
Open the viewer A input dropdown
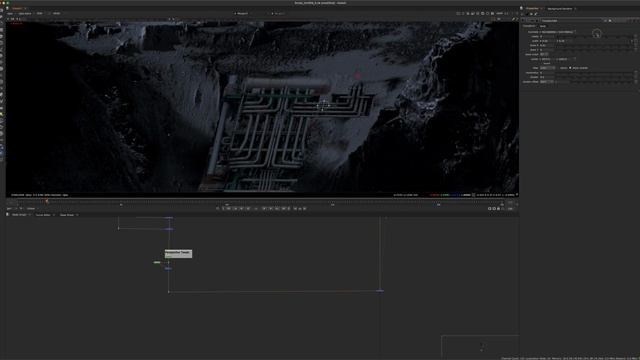tap(243, 13)
